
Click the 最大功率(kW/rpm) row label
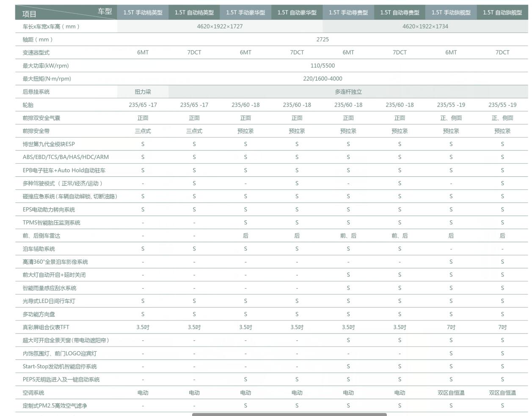[46, 66]
